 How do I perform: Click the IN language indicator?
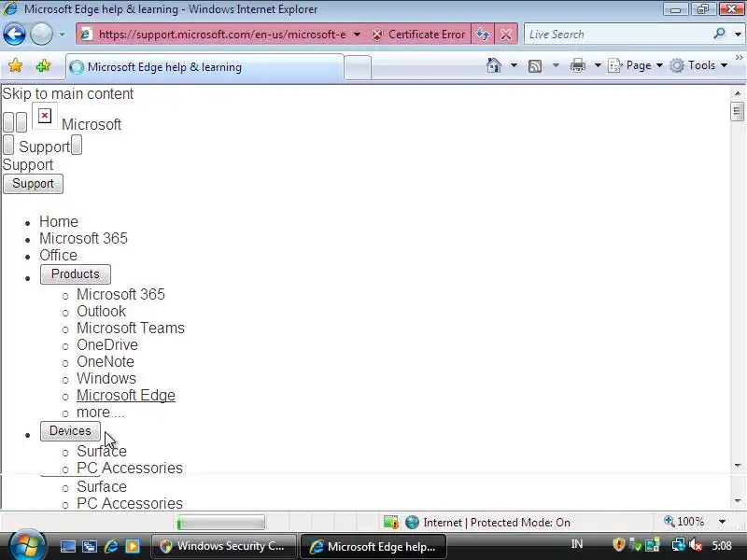(x=577, y=545)
